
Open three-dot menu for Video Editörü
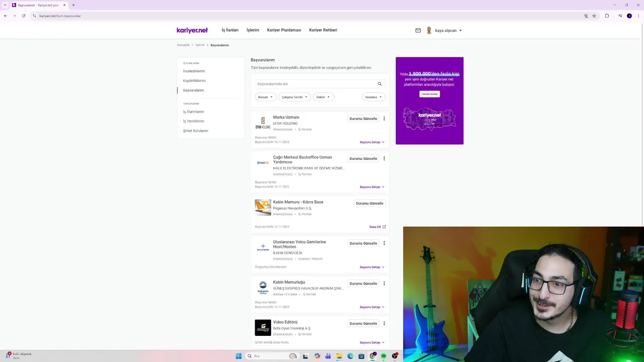384,323
